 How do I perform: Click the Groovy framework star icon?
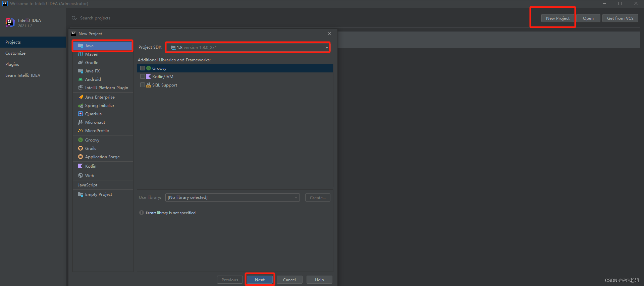coord(149,68)
